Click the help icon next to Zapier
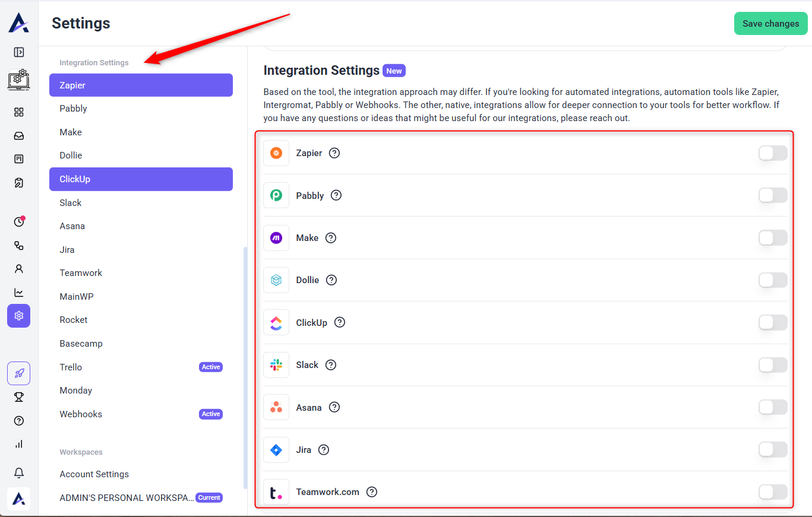This screenshot has width=812, height=517. [334, 153]
